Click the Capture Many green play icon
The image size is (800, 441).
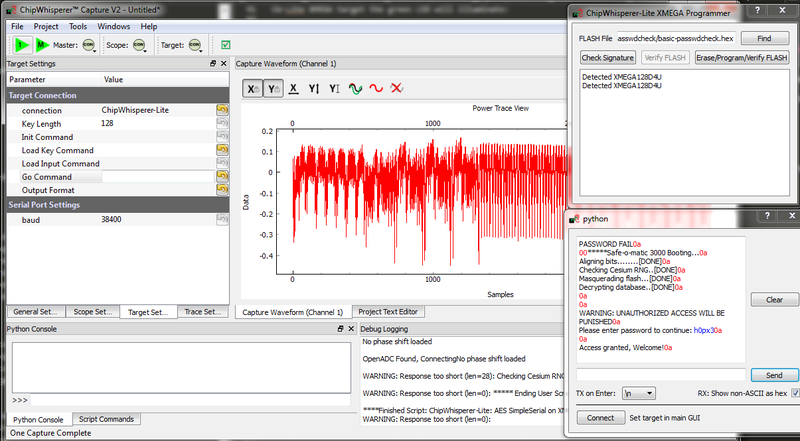[x=42, y=45]
